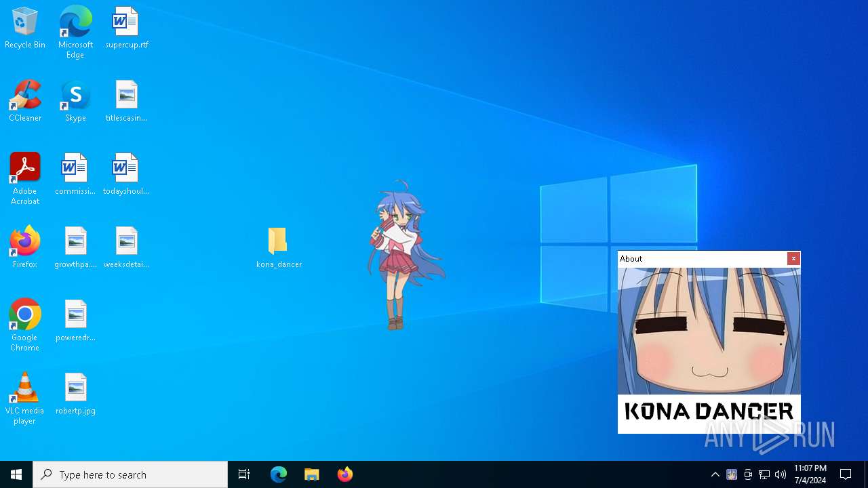Open the Recycle Bin desktop icon

(x=25, y=28)
